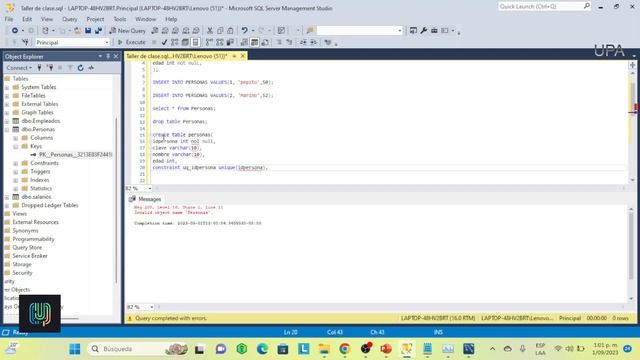
Task: Expand the dbo.Empleados table node
Action: coord(7,121)
